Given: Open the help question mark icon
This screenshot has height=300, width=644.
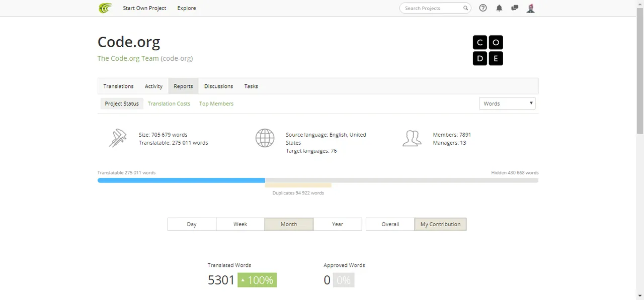Looking at the screenshot, I should [x=483, y=8].
